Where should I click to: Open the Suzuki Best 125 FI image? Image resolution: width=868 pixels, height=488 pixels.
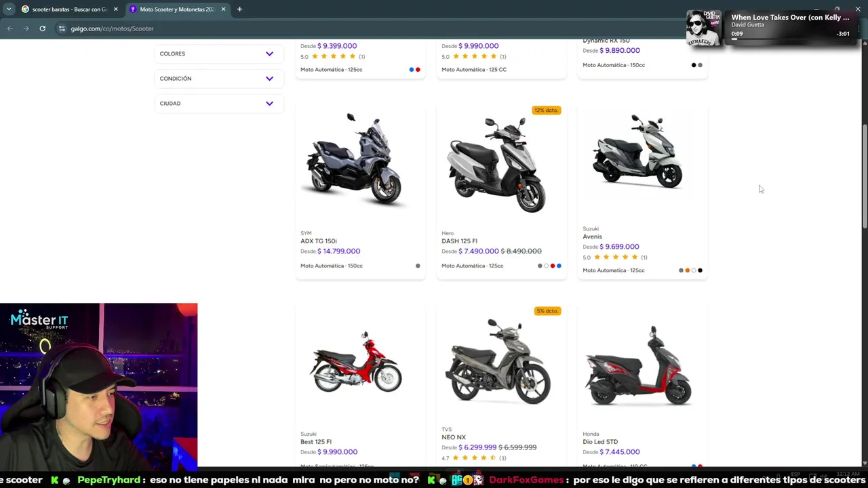click(x=356, y=363)
